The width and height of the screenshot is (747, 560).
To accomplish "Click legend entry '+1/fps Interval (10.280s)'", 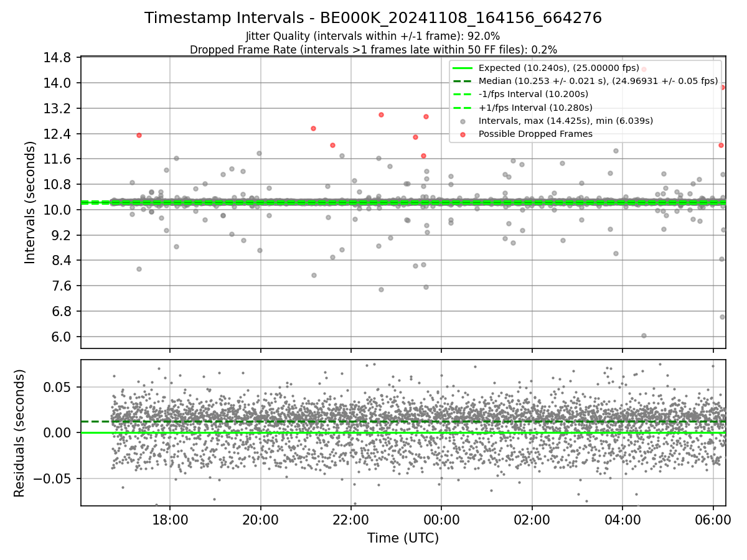I will point(535,107).
